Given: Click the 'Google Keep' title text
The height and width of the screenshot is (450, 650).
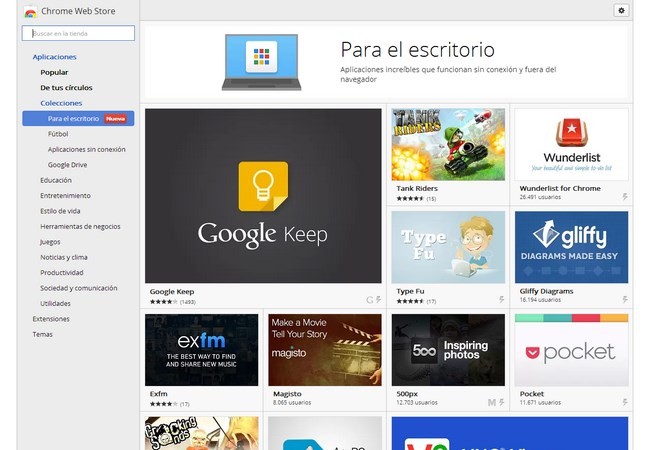Looking at the screenshot, I should pos(172,291).
